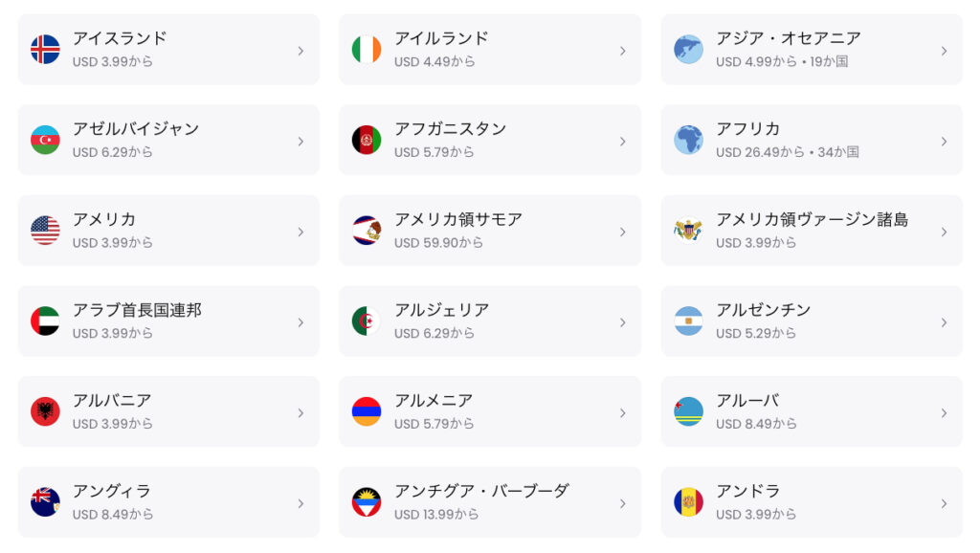Click the Antigua and Barbuda flag icon

(x=367, y=502)
